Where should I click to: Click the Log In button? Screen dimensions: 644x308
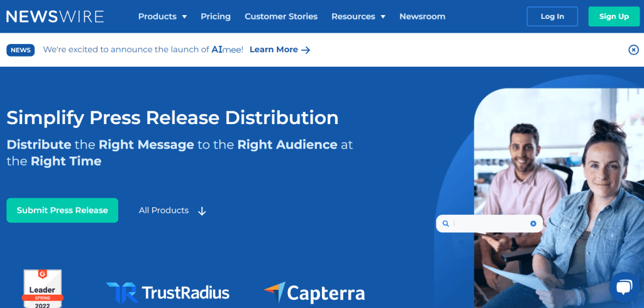[x=552, y=16]
